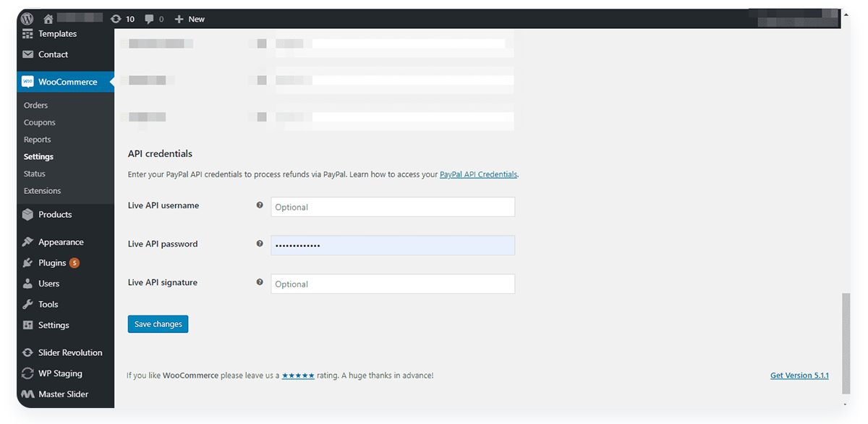
Task: Select the WooCommerce sidebar menu
Action: [x=65, y=82]
